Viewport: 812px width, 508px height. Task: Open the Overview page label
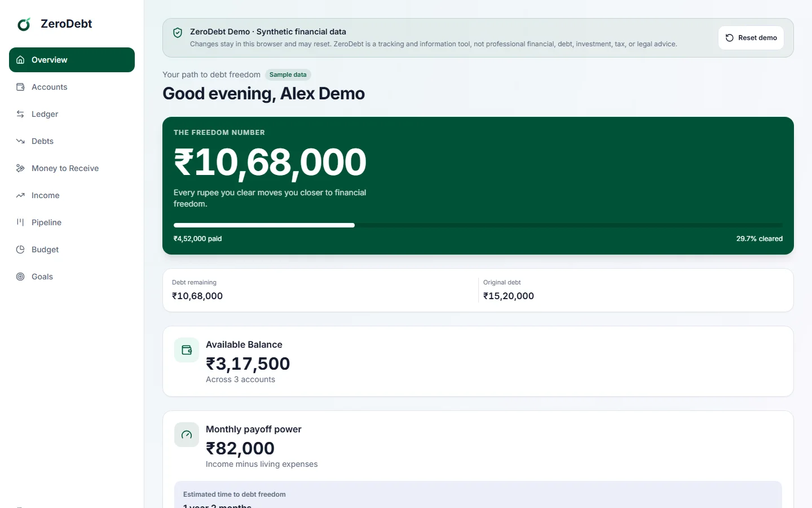click(x=50, y=60)
